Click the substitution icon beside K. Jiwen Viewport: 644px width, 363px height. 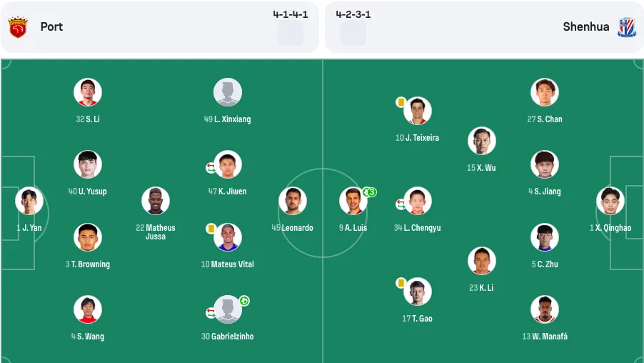point(211,168)
